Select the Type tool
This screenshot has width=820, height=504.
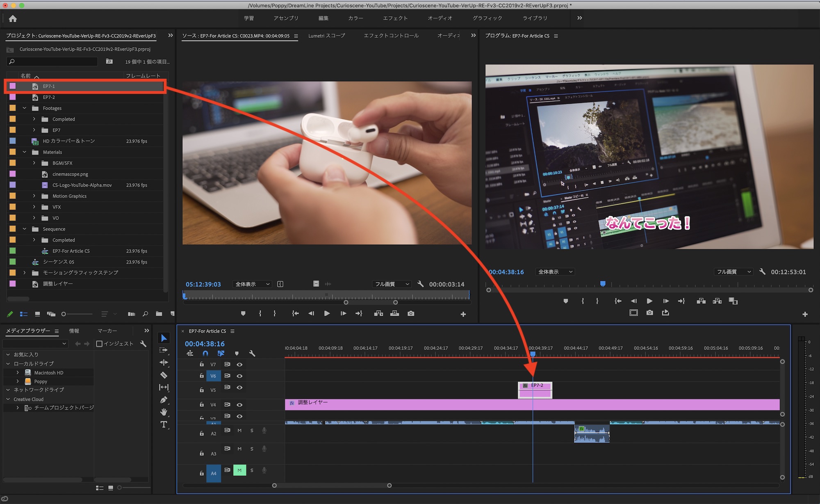click(x=164, y=424)
